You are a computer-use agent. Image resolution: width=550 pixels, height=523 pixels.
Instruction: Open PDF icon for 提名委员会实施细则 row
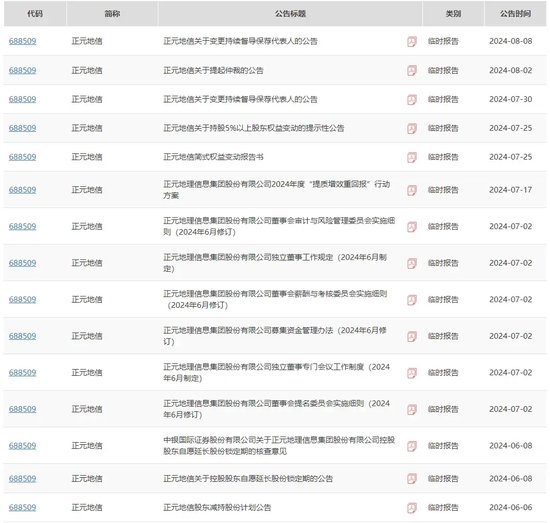pyautogui.click(x=412, y=409)
